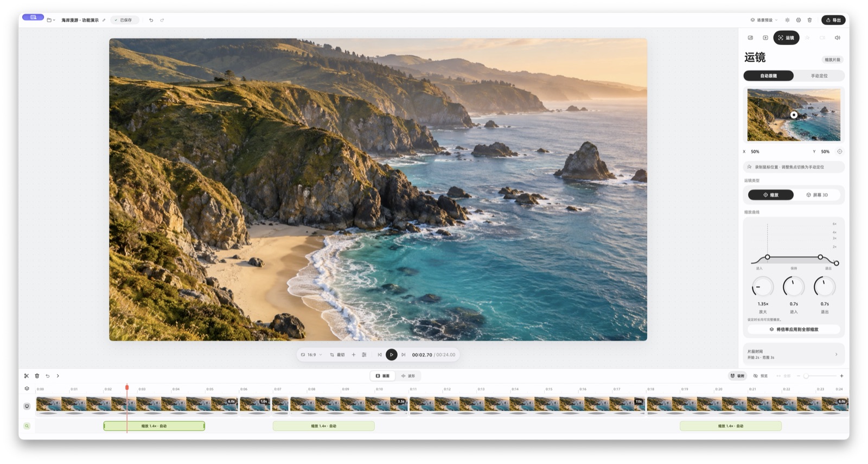
Task: Reset focus with crosshair icon beside Y
Action: point(839,151)
